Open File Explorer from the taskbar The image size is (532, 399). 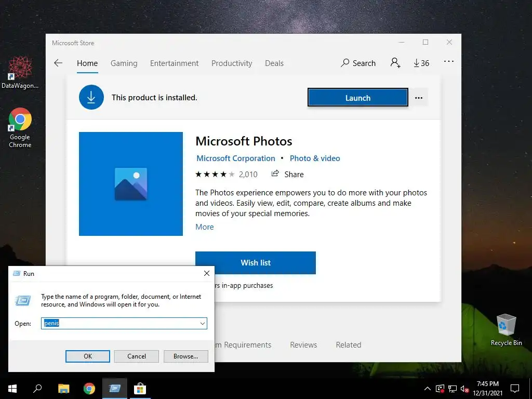tap(63, 389)
